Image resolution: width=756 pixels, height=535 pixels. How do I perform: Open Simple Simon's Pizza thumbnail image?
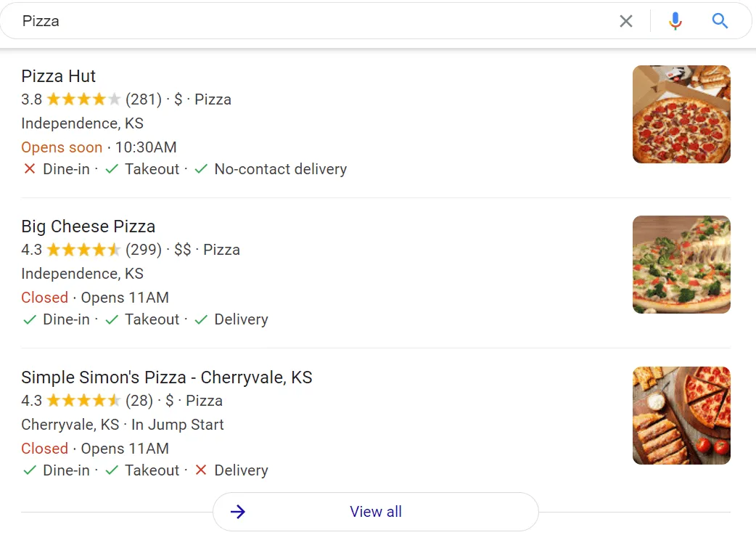[681, 415]
